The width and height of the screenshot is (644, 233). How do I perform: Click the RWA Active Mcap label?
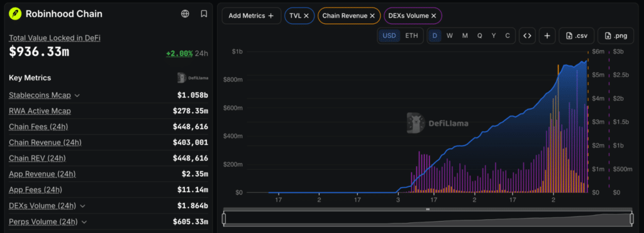tap(40, 111)
